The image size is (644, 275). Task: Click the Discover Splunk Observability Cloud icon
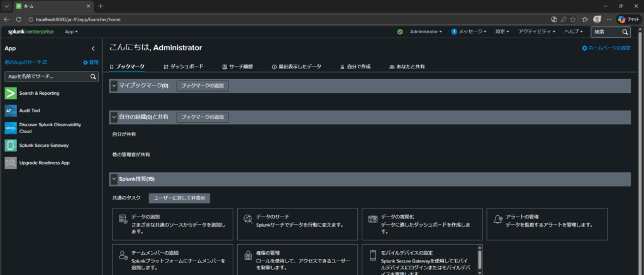tap(10, 128)
